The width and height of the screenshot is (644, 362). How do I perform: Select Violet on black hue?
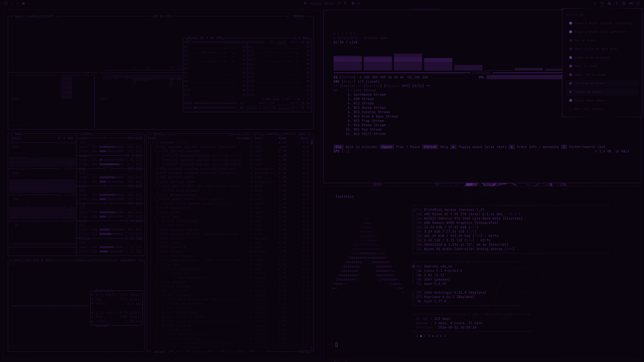pos(602,92)
